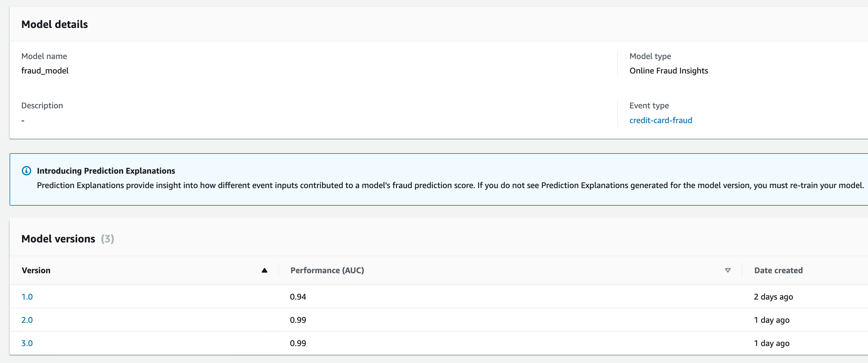Click the (3) versions count badge

(108, 239)
